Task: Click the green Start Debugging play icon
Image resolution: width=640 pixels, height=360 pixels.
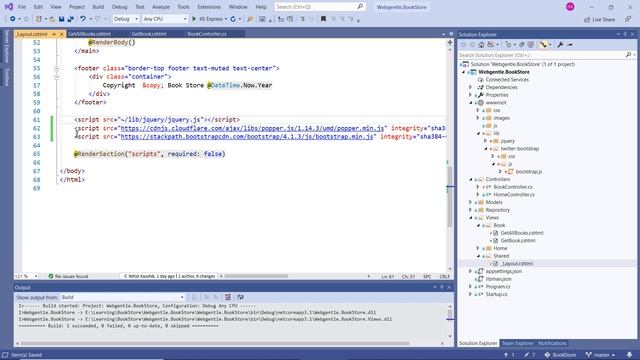Action: tap(194, 19)
